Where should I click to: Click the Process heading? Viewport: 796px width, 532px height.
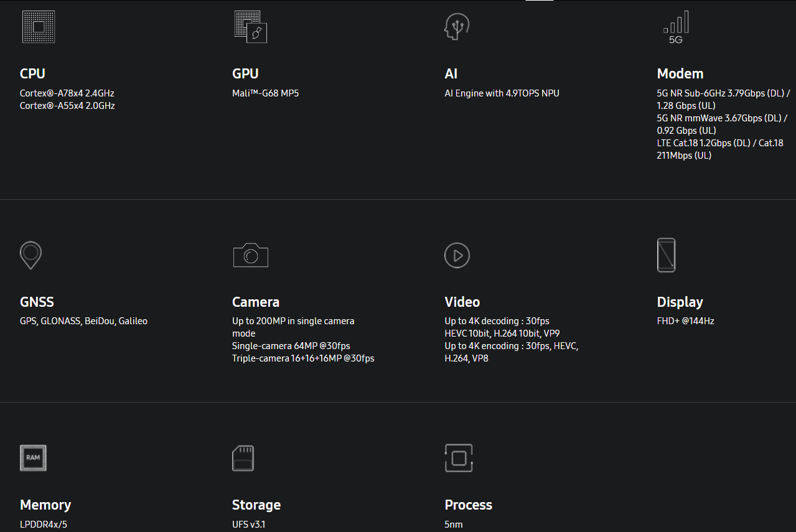tap(469, 505)
